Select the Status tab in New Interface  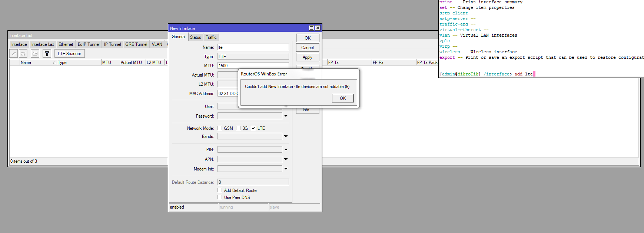tap(196, 37)
